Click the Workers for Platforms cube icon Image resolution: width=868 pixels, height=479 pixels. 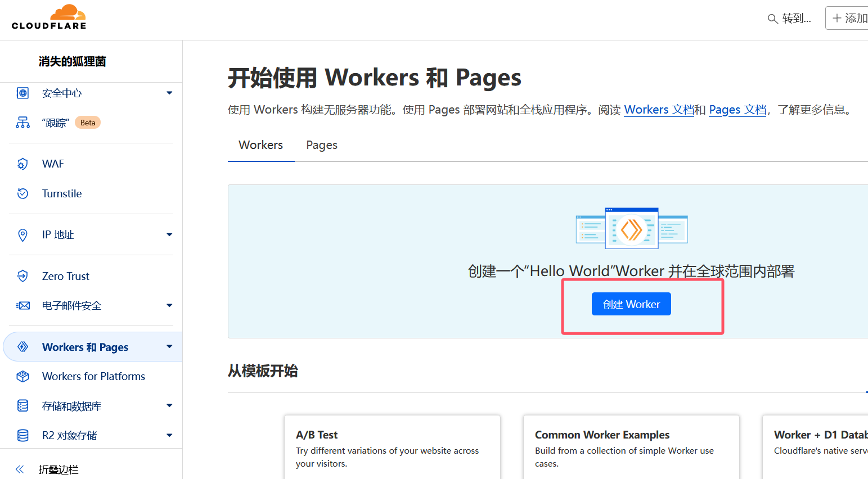pyautogui.click(x=23, y=376)
